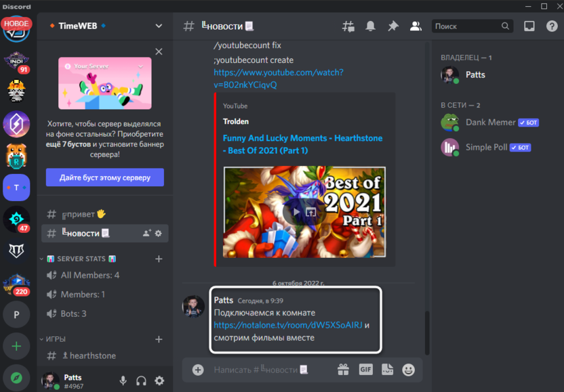The height and width of the screenshot is (392, 564).
Task: Click create invite icon on новости channel
Action: [146, 234]
